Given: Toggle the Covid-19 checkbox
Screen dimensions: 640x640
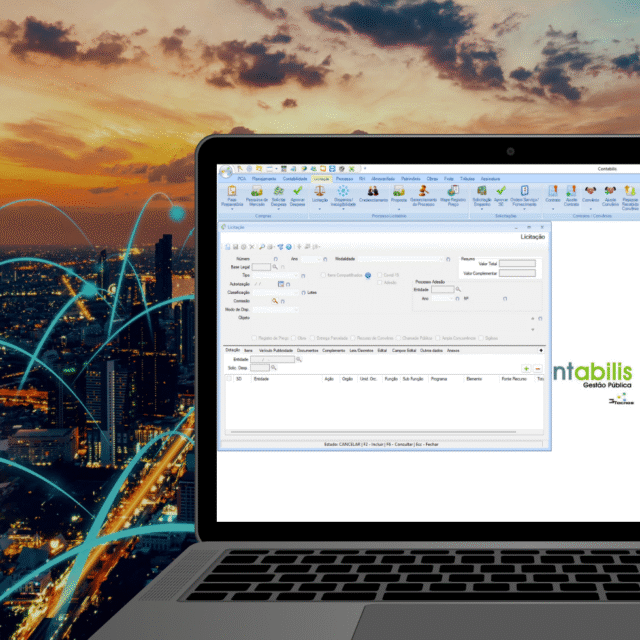Looking at the screenshot, I should pyautogui.click(x=380, y=275).
